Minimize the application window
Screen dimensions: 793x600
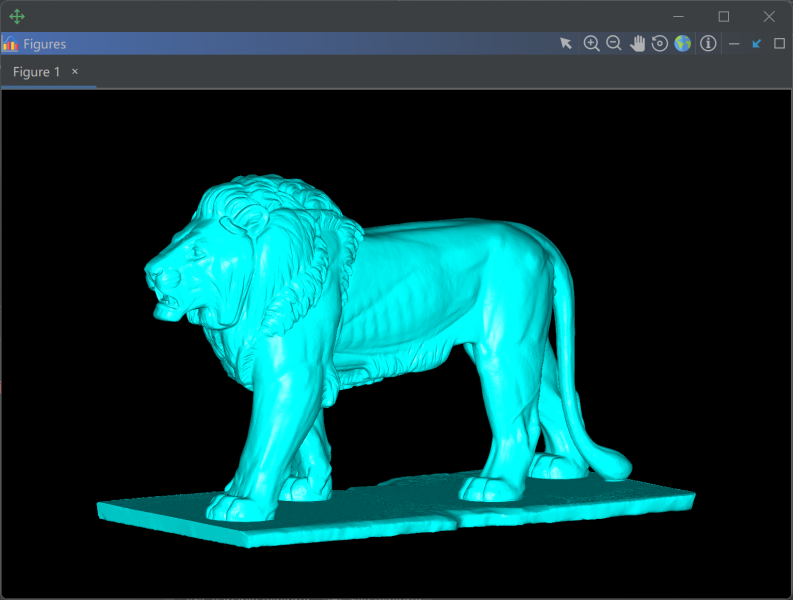[679, 16]
